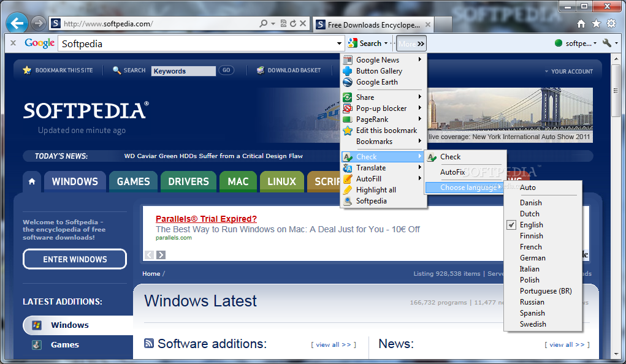Click the Highlight all marker entry
This screenshot has height=364, width=626.
pyautogui.click(x=383, y=190)
